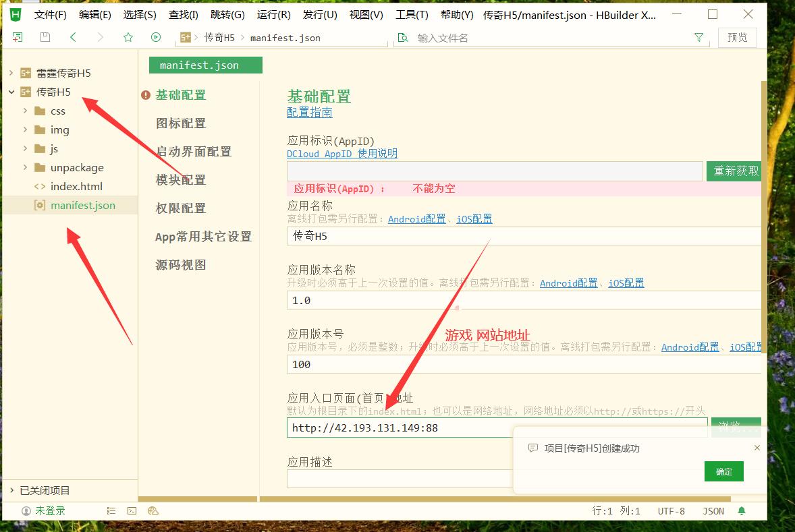
Task: Open the 运行(R) menu
Action: click(273, 15)
